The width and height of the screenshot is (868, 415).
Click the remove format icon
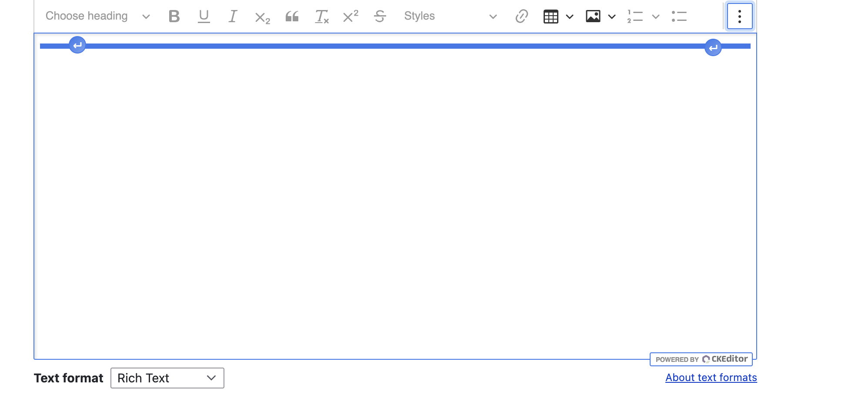coord(321,17)
